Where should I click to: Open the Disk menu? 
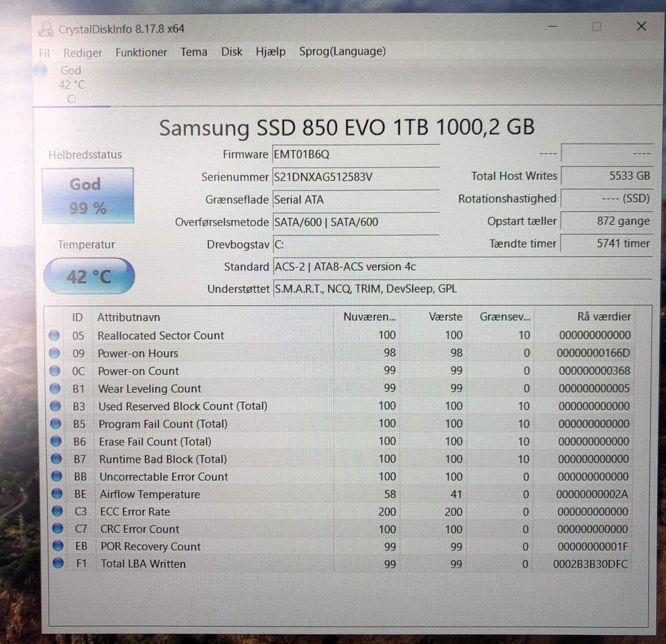232,52
